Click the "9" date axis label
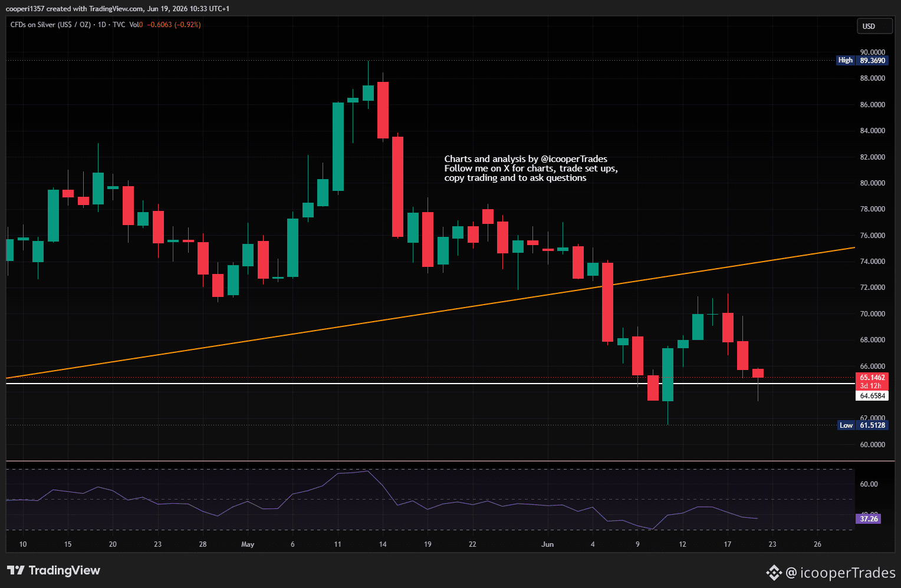This screenshot has height=588, width=901. tap(637, 544)
